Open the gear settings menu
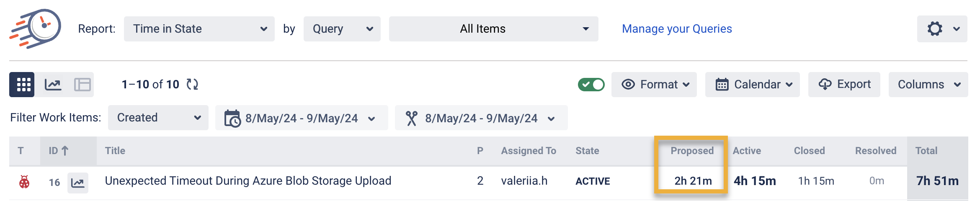Screen dimensions: 980x201 (x=941, y=29)
